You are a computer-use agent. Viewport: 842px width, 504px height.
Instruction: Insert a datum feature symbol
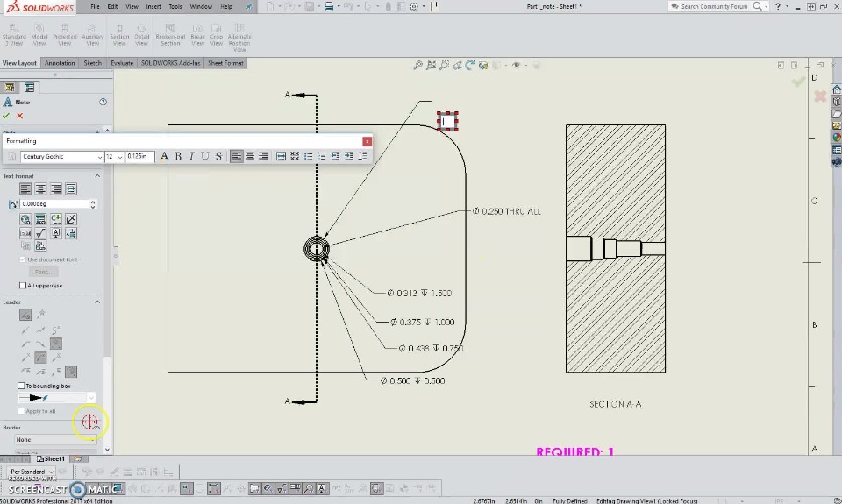tap(55, 233)
